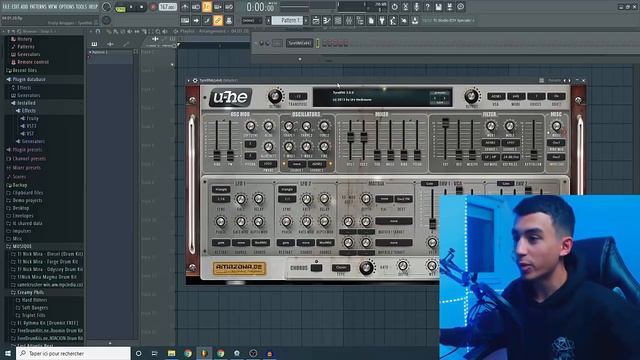Toggle the Chorus on/off switch
The width and height of the screenshot is (640, 360).
[x=316, y=268]
